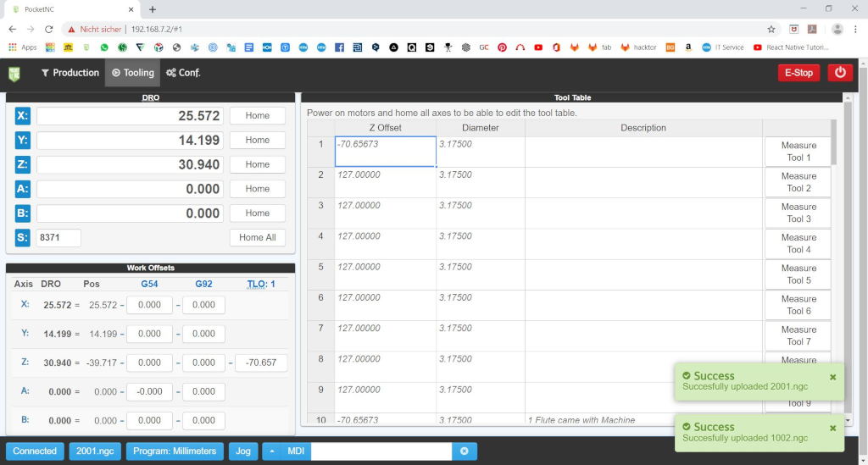Screen dimensions: 868x465
Task: Click the TLO: 1 header link
Action: point(261,284)
